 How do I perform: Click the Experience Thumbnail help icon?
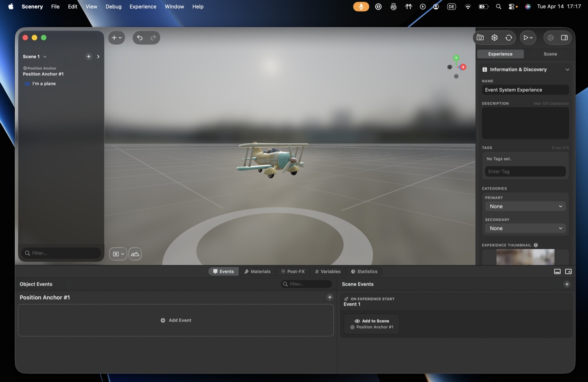536,245
